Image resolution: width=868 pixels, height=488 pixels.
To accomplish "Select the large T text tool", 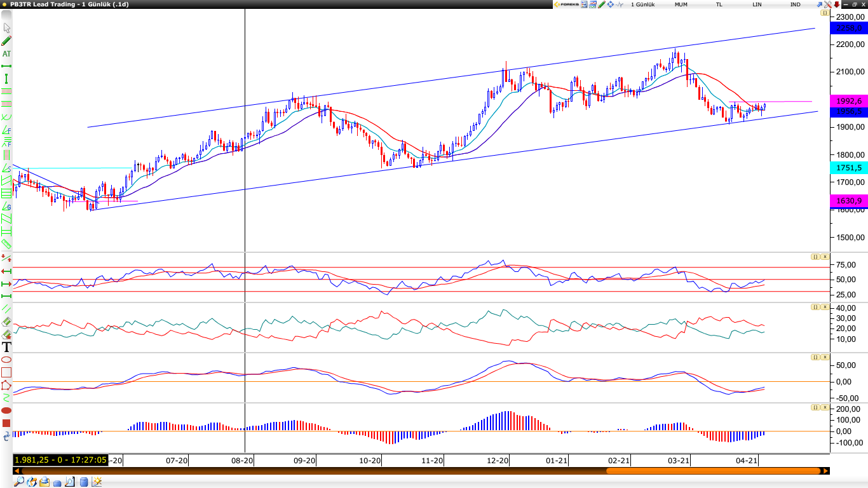I will tap(7, 347).
